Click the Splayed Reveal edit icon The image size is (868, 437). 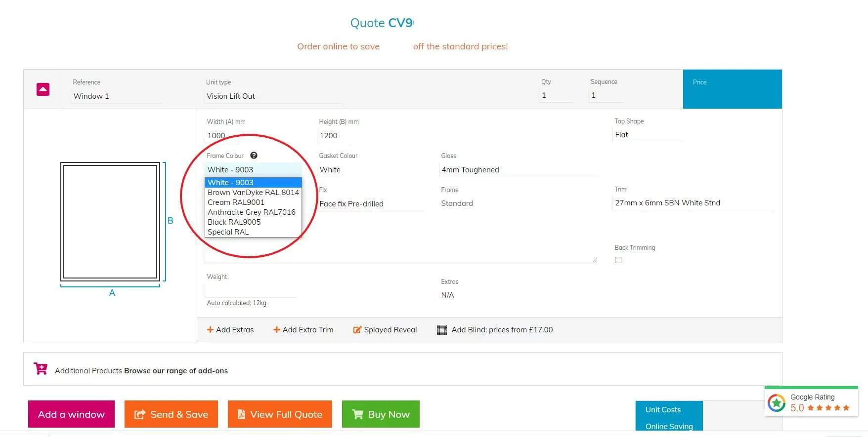[357, 330]
